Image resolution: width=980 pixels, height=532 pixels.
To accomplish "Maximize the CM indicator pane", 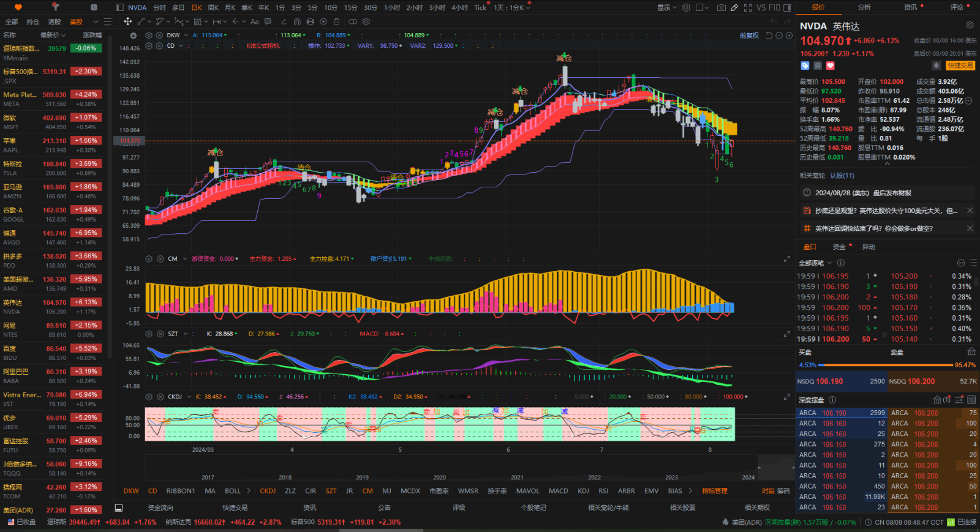I will pyautogui.click(x=787, y=259).
